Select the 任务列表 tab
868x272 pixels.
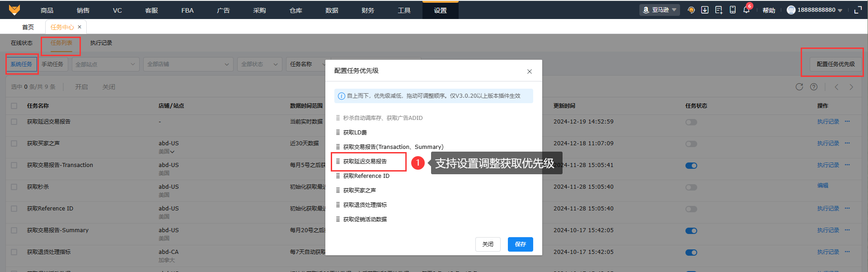tap(61, 43)
